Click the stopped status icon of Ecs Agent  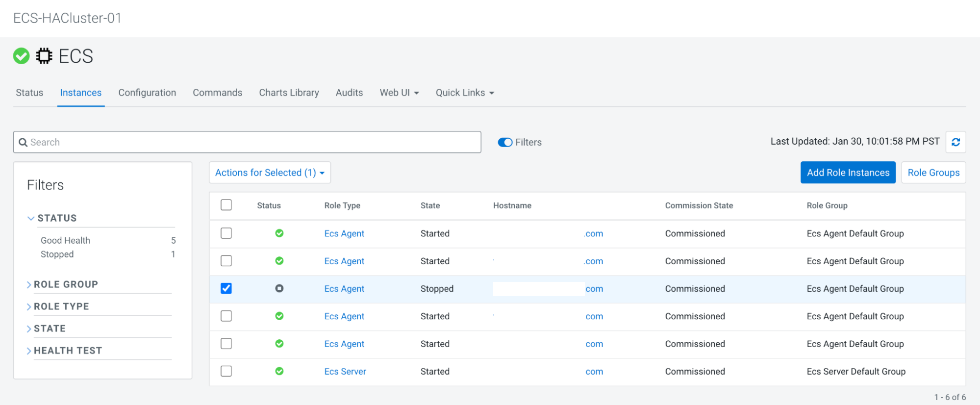(x=279, y=288)
